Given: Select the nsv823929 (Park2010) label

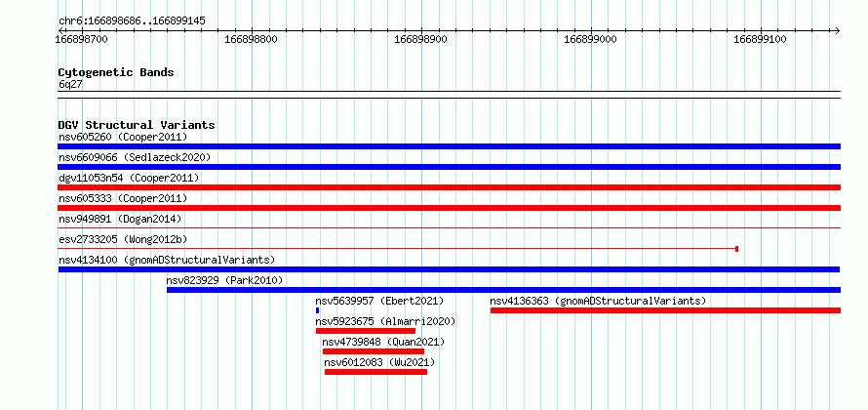Looking at the screenshot, I should 224,280.
